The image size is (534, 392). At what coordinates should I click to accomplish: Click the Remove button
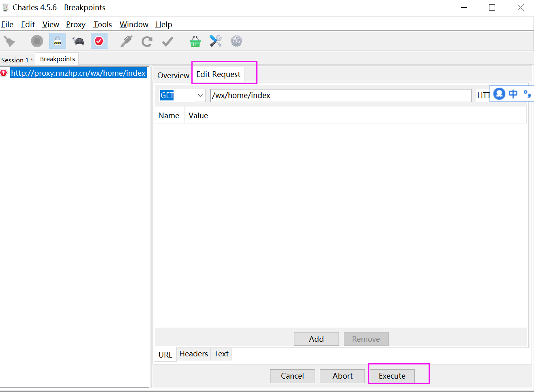click(366, 339)
